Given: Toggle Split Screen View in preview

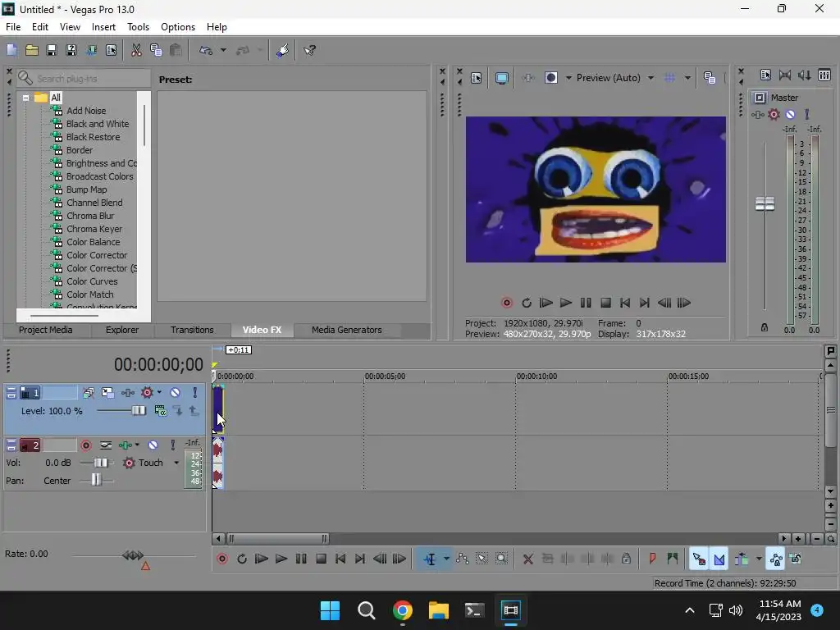Looking at the screenshot, I should coord(550,78).
